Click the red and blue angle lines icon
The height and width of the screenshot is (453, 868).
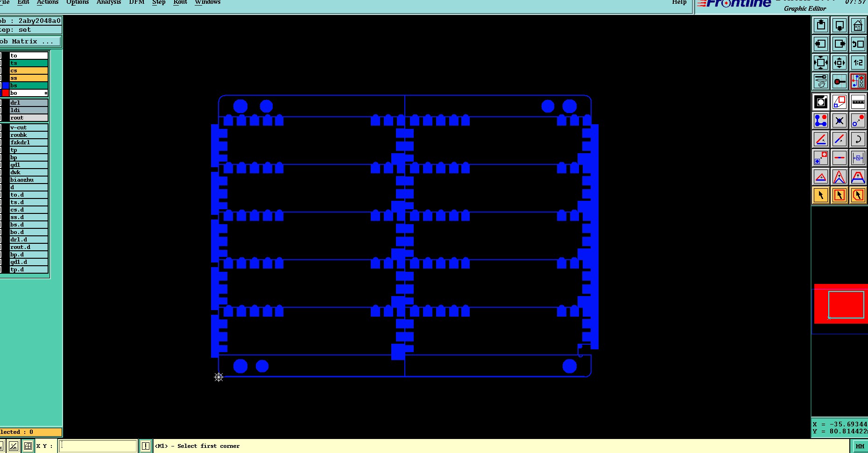tap(821, 139)
